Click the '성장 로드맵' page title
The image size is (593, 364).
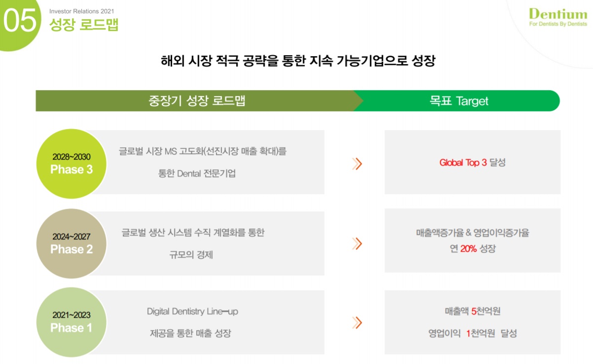point(84,25)
